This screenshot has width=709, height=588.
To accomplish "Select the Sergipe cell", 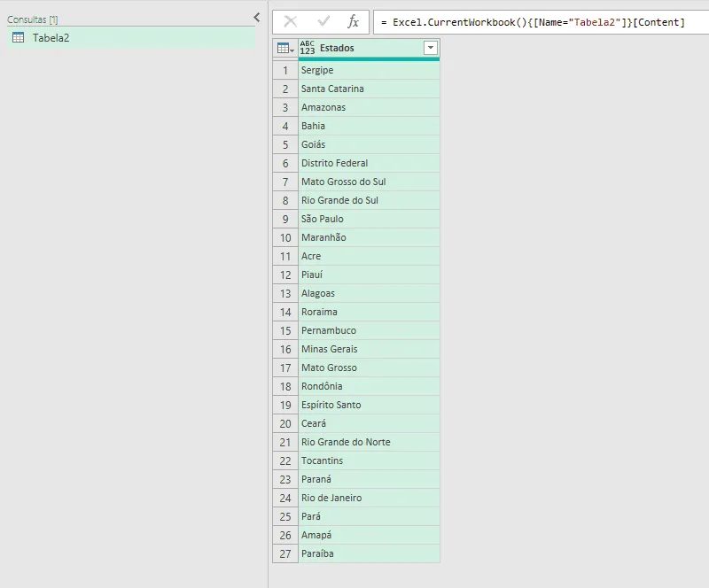I will pyautogui.click(x=369, y=70).
